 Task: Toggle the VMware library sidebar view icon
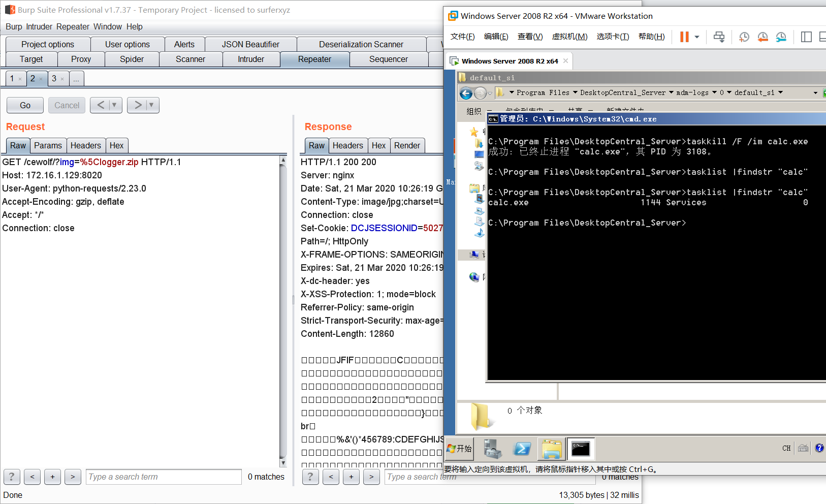(x=806, y=37)
